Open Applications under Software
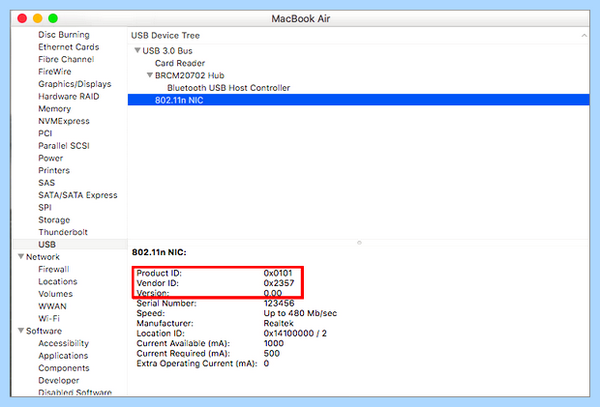This screenshot has width=600, height=407. coord(63,356)
